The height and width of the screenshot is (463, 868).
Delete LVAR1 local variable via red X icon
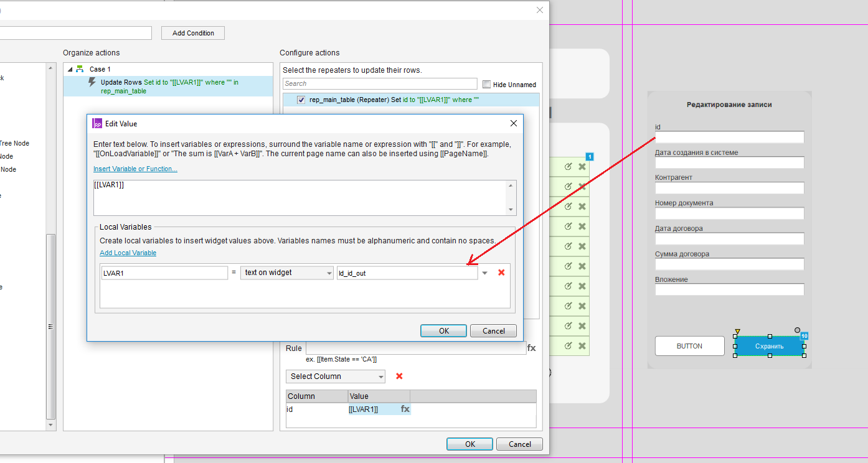(502, 273)
